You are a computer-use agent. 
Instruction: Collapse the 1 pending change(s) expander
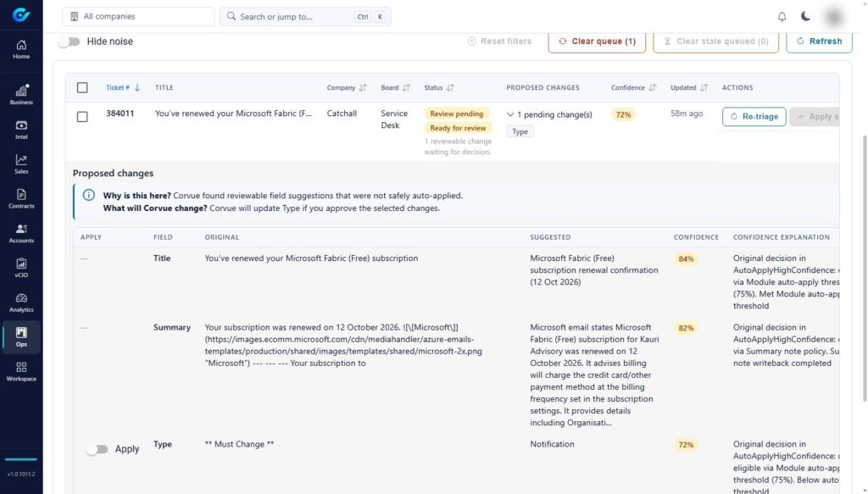pyautogui.click(x=510, y=114)
